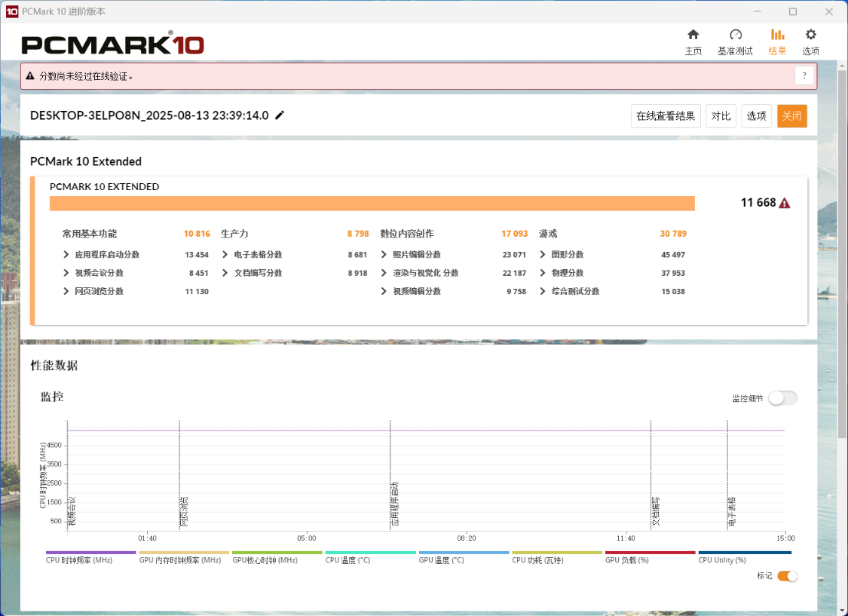Open the options gear icon
Image resolution: width=848 pixels, height=616 pixels.
pos(810,35)
